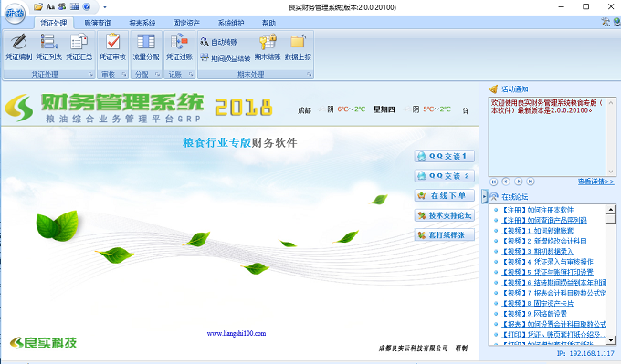The height and width of the screenshot is (364, 621).
Task: Open the www.liangshi100.com website link
Action: click(x=237, y=334)
